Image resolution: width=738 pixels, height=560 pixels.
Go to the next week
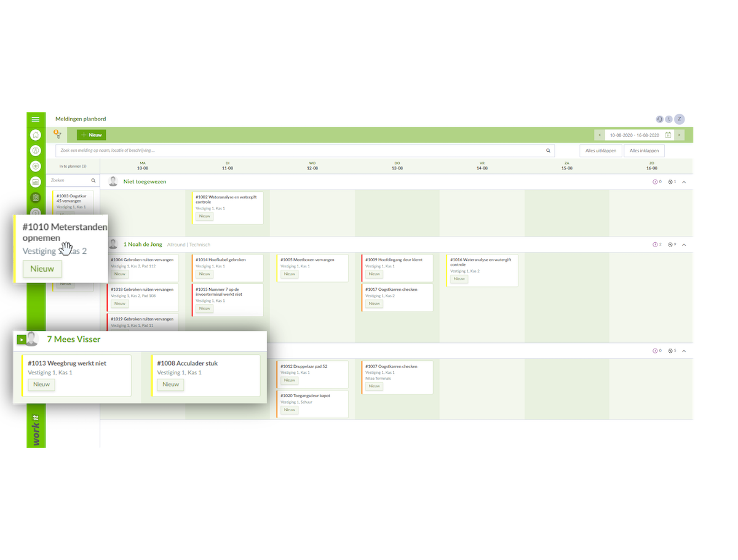click(679, 135)
